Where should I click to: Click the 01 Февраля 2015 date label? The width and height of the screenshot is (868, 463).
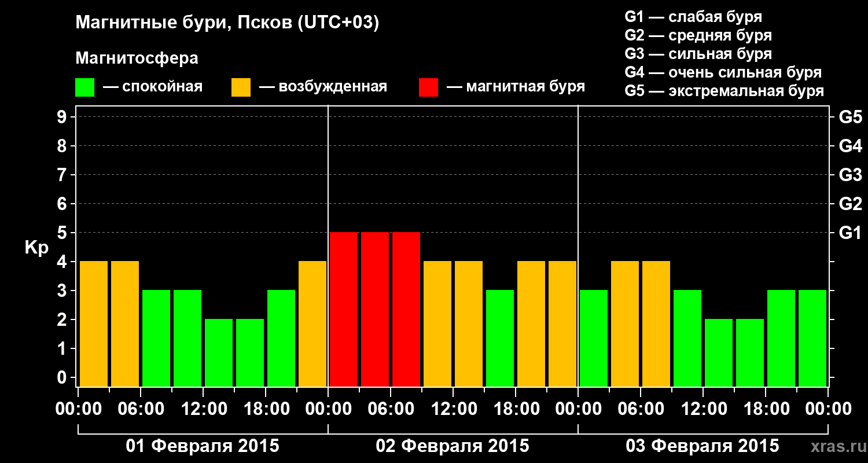203,446
